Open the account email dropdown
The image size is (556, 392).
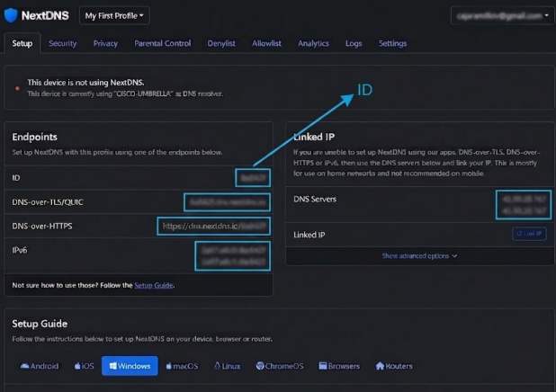click(502, 16)
